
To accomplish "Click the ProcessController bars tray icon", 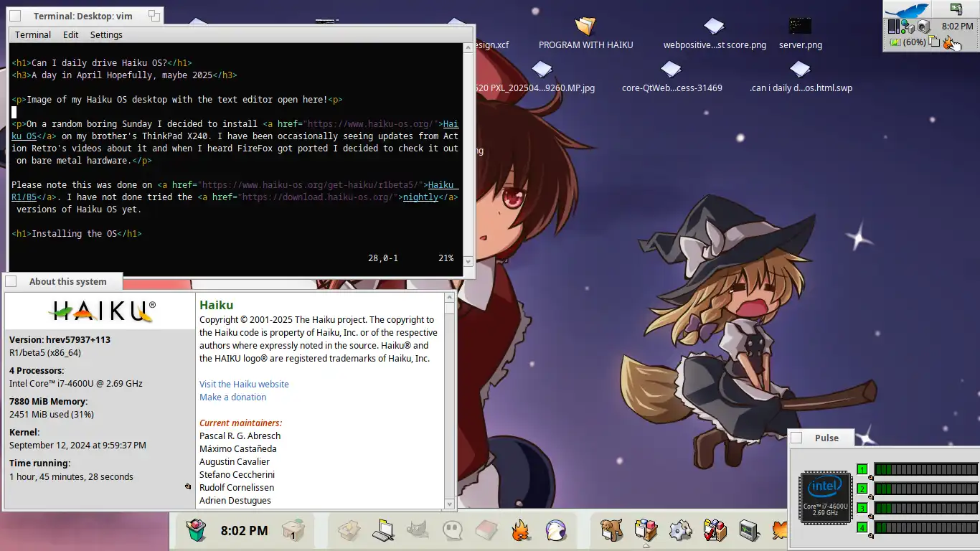I will coord(893,27).
